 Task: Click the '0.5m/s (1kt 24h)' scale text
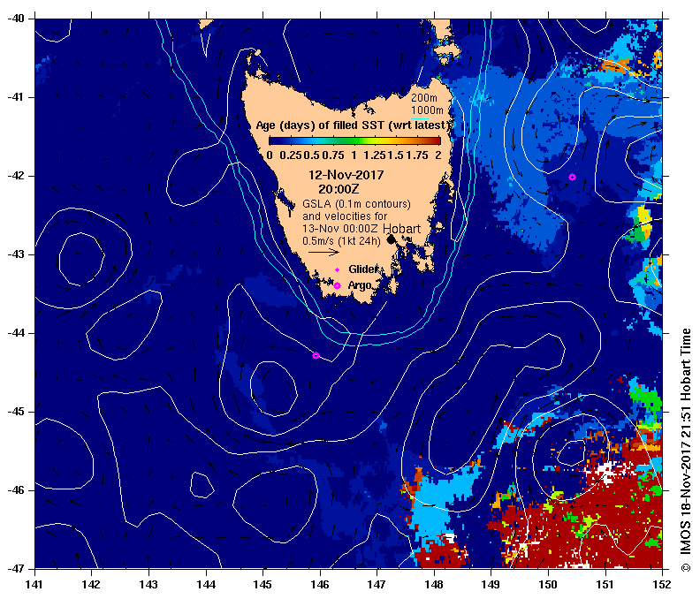pos(341,241)
